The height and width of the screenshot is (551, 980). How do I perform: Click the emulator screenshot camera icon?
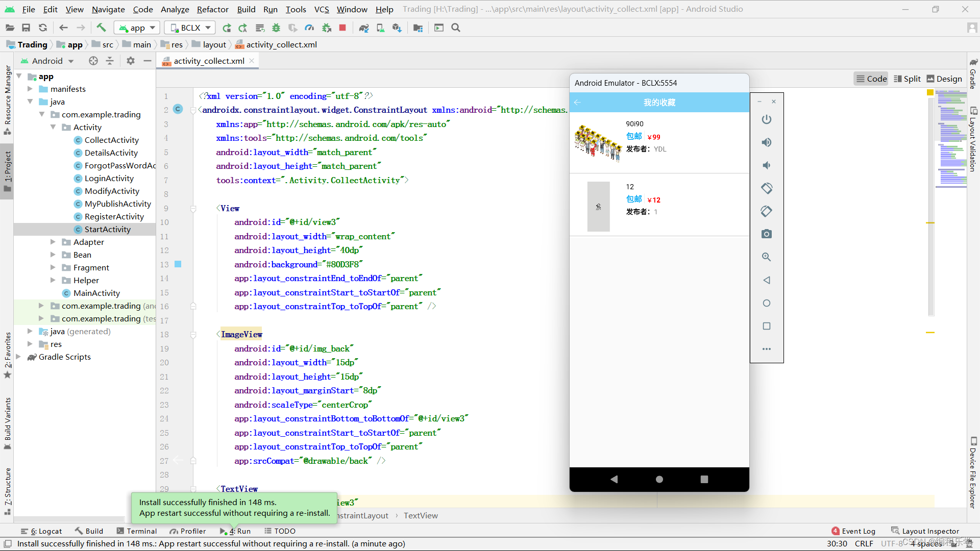click(x=766, y=234)
